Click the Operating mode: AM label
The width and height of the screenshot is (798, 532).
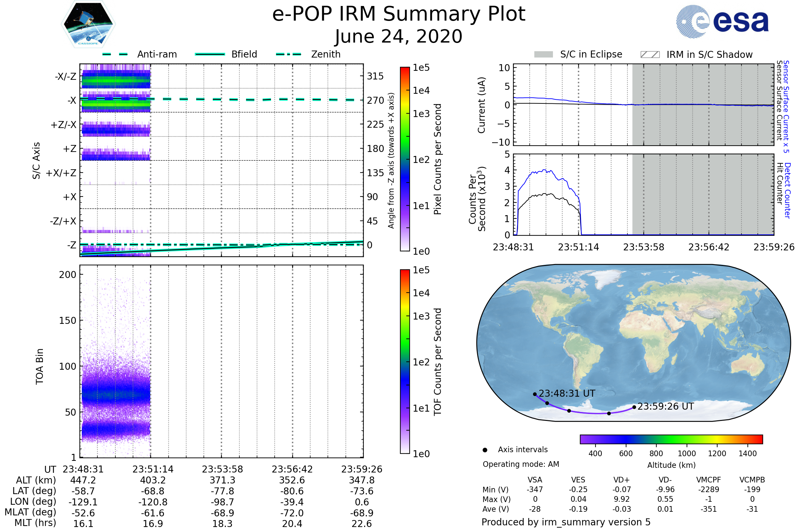point(521,464)
